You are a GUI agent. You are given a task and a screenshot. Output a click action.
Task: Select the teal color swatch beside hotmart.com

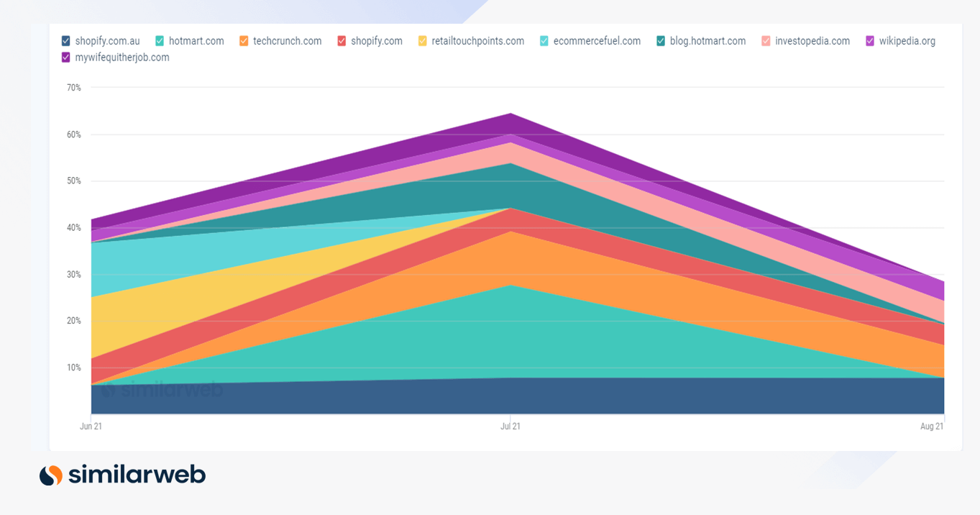[159, 41]
